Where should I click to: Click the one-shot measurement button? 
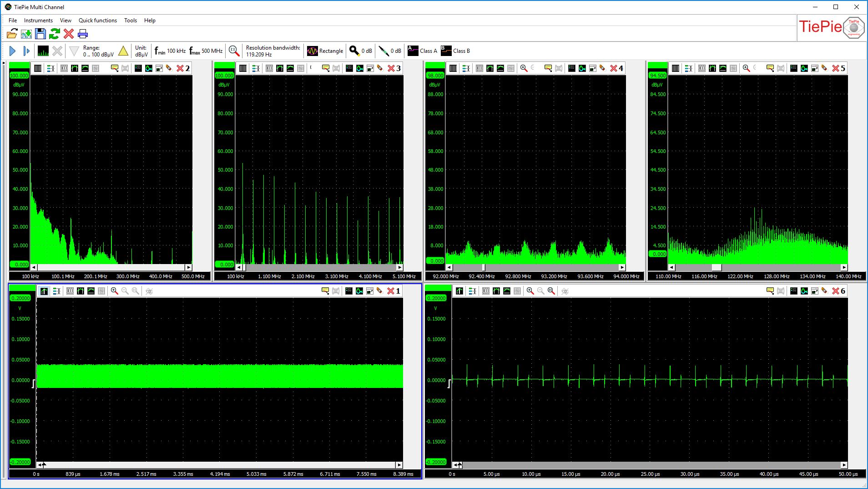click(x=26, y=51)
